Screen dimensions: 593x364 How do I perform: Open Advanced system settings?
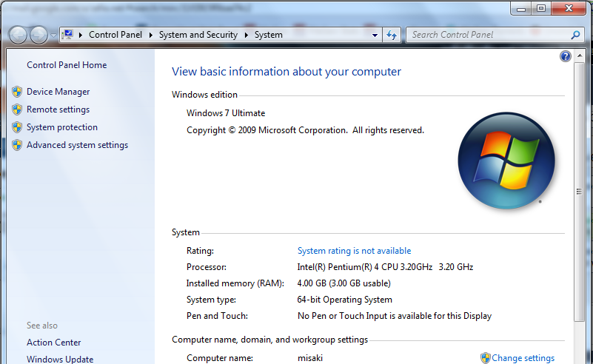coord(77,145)
